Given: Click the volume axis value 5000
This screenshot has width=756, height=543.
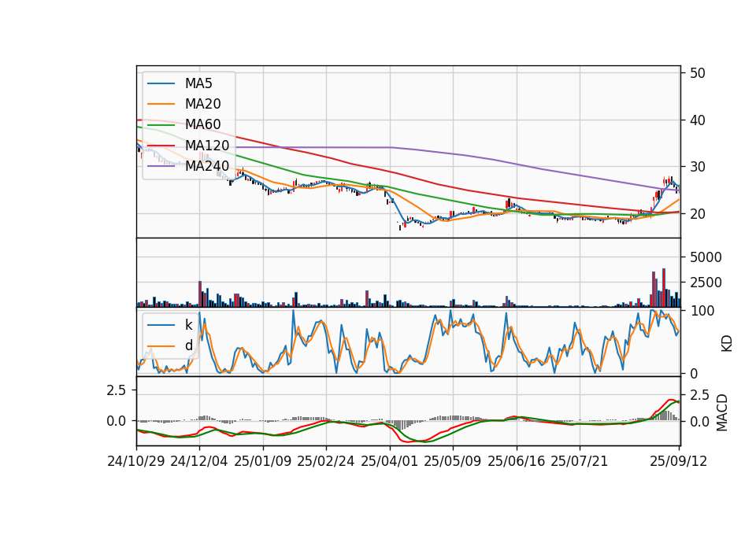Looking at the screenshot, I should point(706,257).
